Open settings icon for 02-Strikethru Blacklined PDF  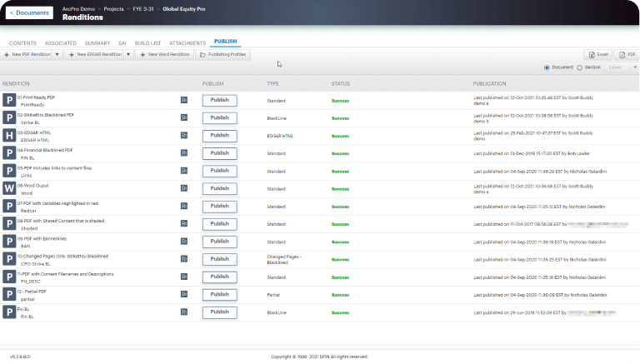184,117
